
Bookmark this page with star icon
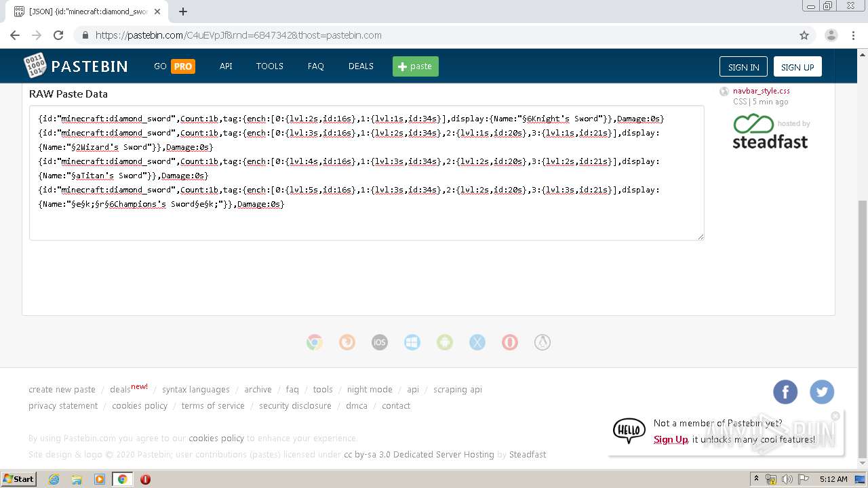point(804,35)
